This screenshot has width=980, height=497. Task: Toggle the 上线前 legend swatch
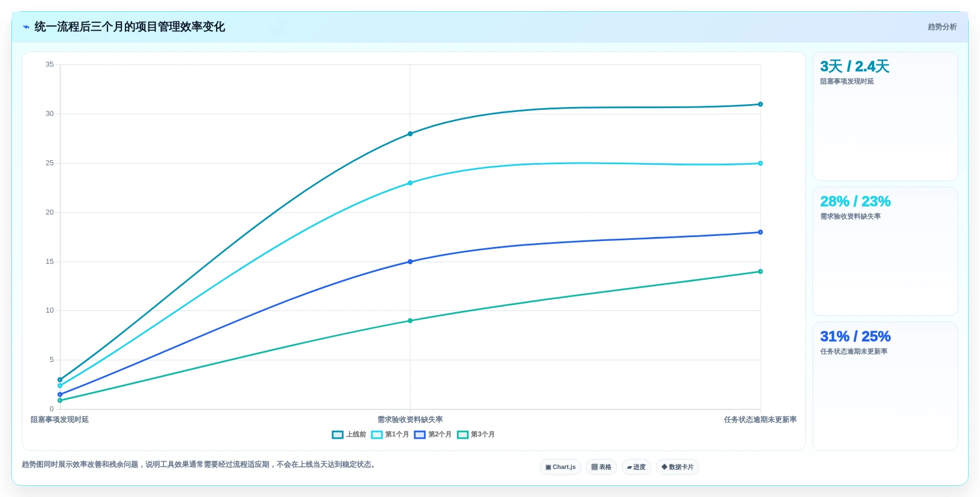pyautogui.click(x=338, y=435)
